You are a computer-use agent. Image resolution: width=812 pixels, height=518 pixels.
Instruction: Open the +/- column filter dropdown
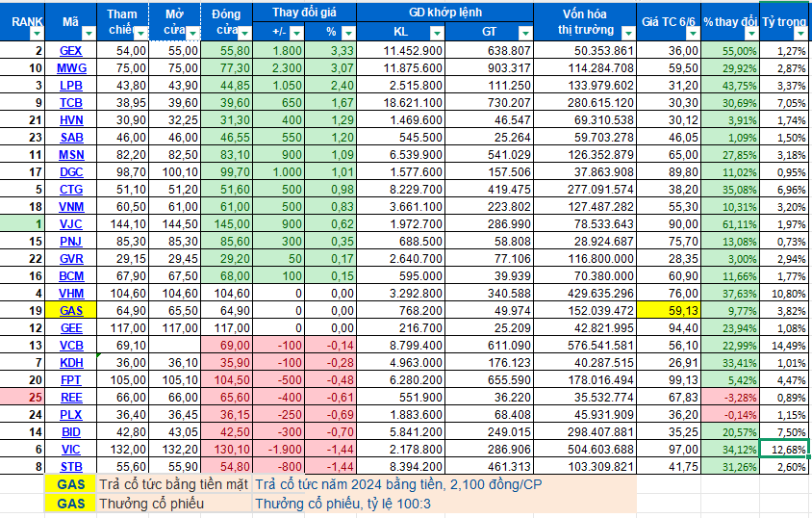click(296, 33)
